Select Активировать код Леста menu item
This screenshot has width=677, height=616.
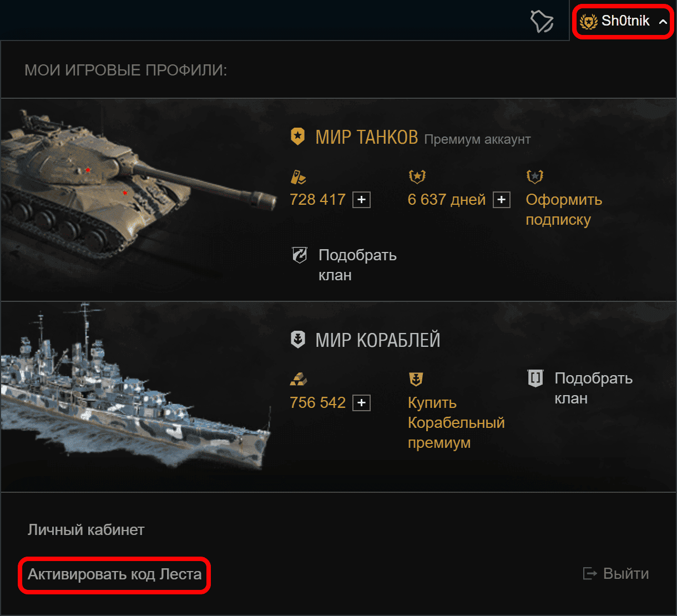tap(115, 574)
